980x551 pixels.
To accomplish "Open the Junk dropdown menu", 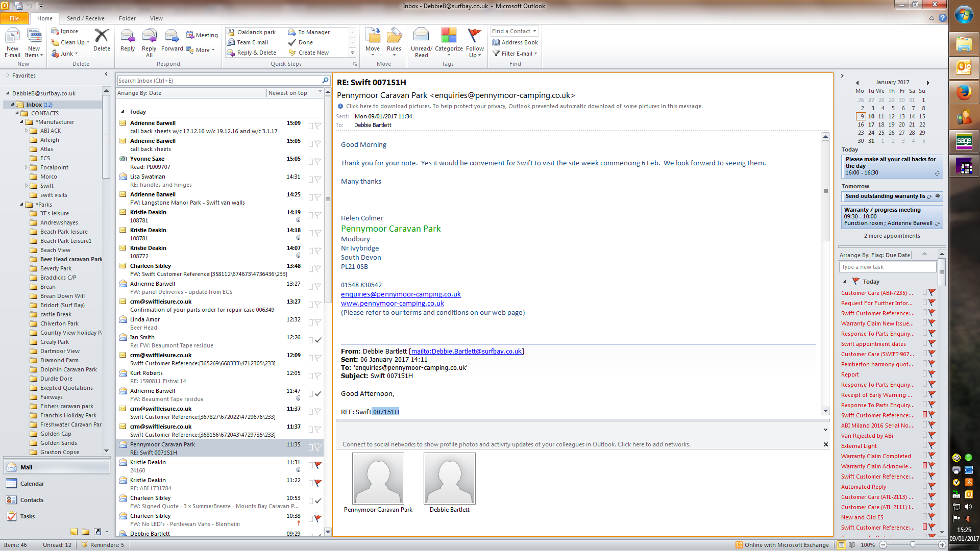I will 68,54.
